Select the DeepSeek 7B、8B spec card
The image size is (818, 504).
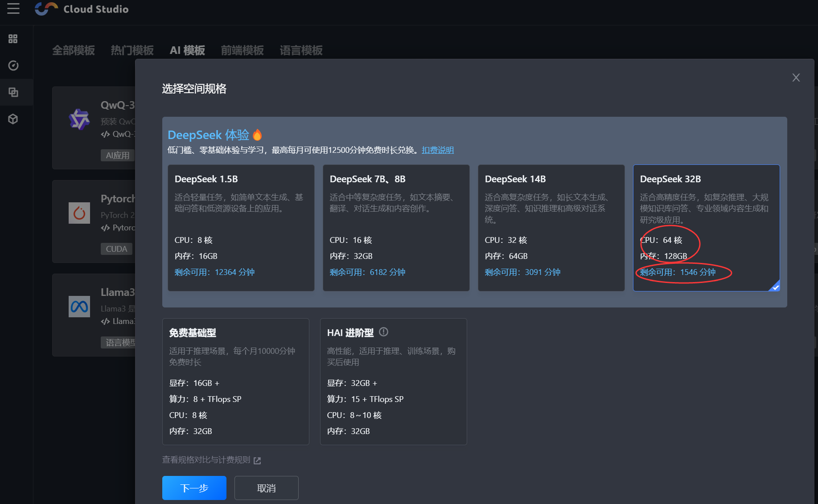(x=396, y=228)
